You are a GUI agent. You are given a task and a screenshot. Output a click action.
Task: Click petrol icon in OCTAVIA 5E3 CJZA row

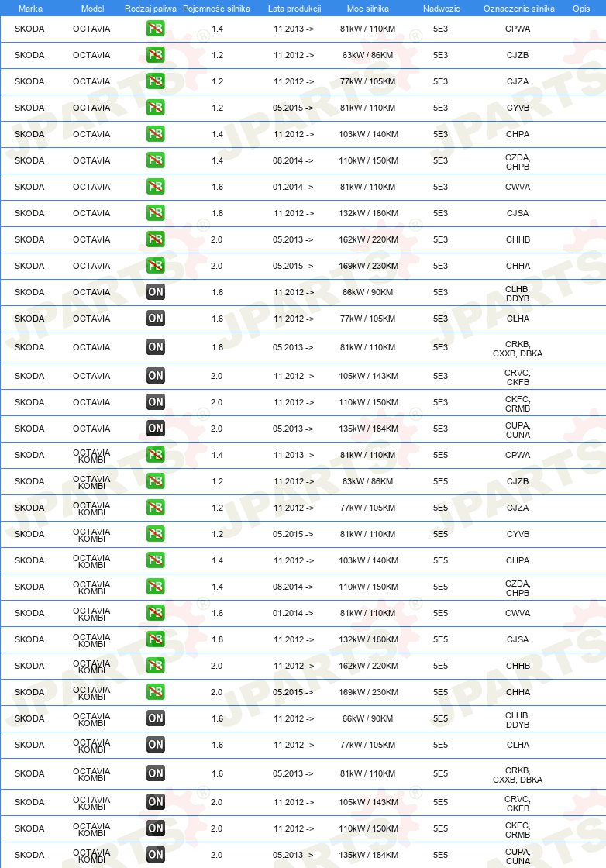pyautogui.click(x=156, y=81)
